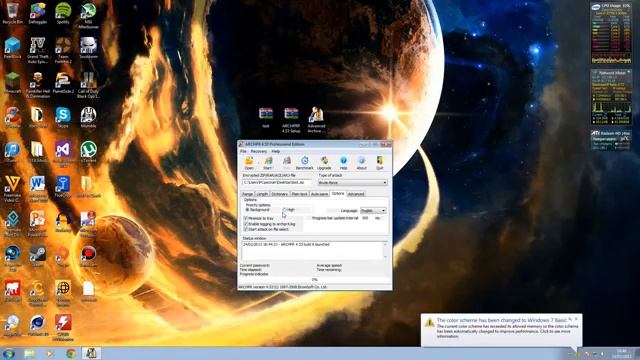The image size is (640, 360).
Task: Run the Benchmark toolbar icon
Action: [x=304, y=162]
